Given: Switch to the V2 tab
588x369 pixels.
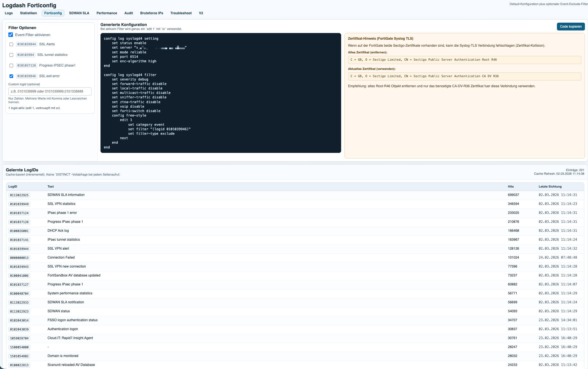Looking at the screenshot, I should [x=201, y=13].
